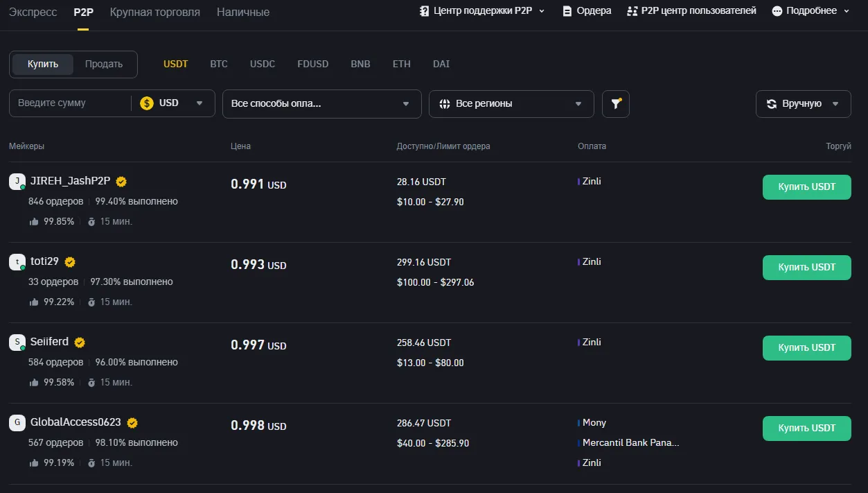Open the Все регионы region selector
868x493 pixels.
[511, 103]
